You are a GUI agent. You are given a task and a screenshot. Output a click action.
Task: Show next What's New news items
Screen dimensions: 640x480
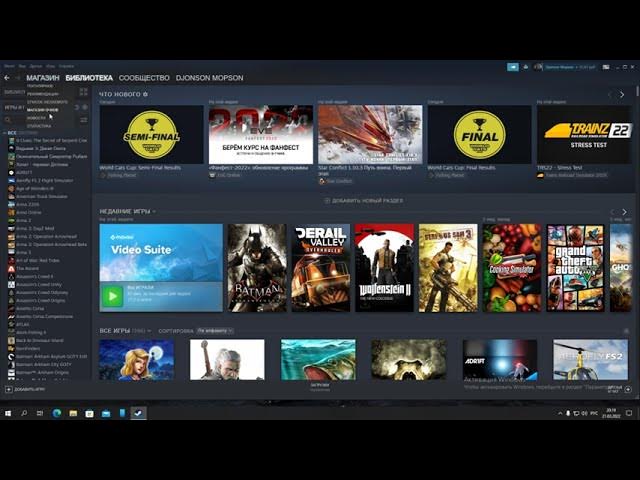(x=622, y=94)
